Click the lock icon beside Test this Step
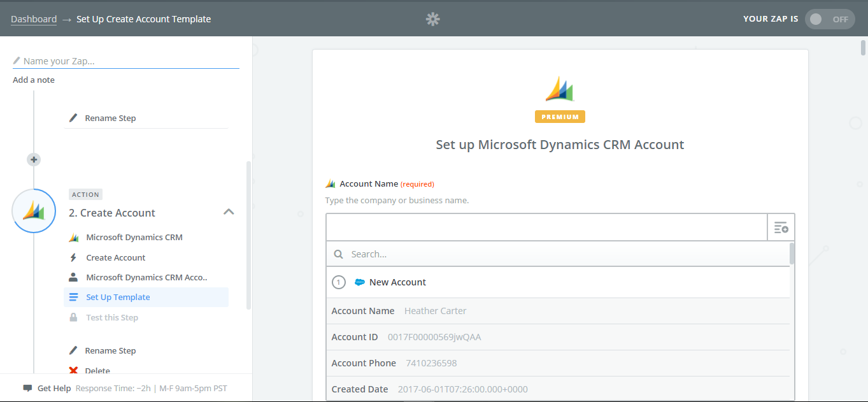This screenshot has width=868, height=402. point(73,317)
